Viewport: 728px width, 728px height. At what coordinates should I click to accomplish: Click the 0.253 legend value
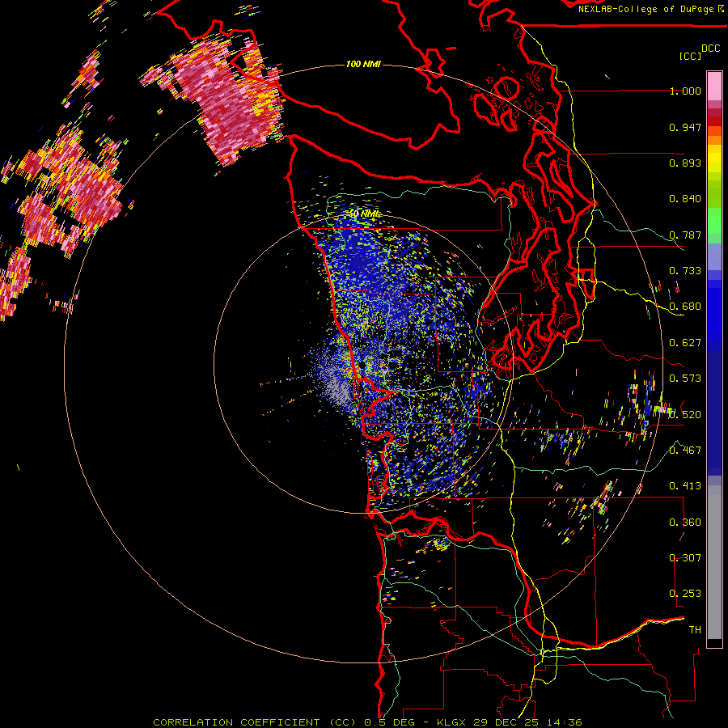tap(685, 594)
